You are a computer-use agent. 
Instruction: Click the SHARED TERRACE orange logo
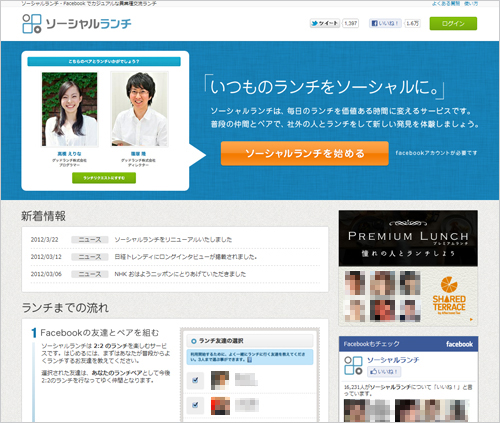[x=449, y=295]
